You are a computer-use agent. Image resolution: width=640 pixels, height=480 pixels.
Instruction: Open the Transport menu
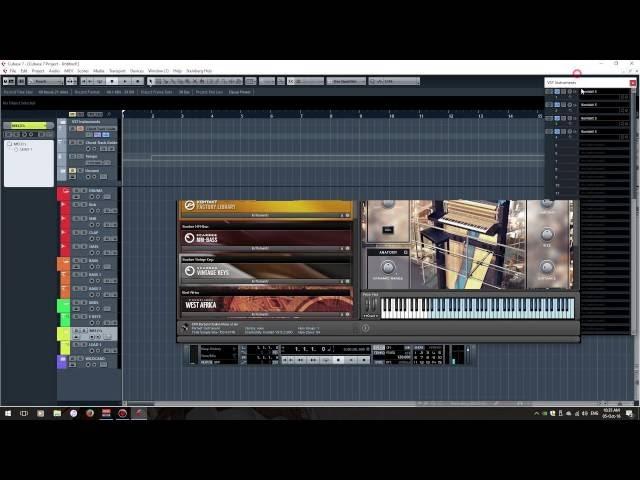117,71
